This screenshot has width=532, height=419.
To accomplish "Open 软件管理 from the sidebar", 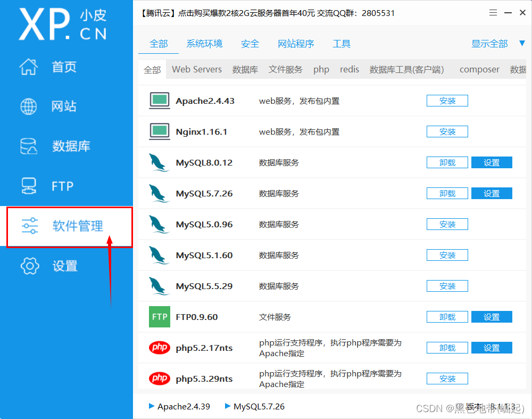I will (x=78, y=226).
